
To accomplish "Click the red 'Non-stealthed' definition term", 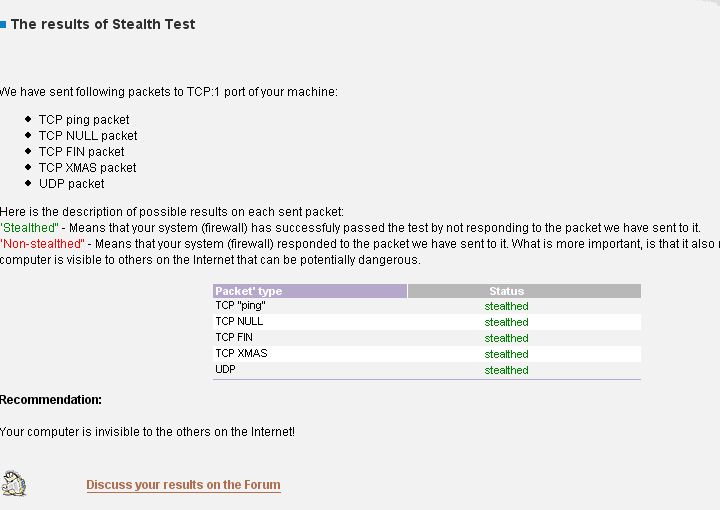I will 42,244.
